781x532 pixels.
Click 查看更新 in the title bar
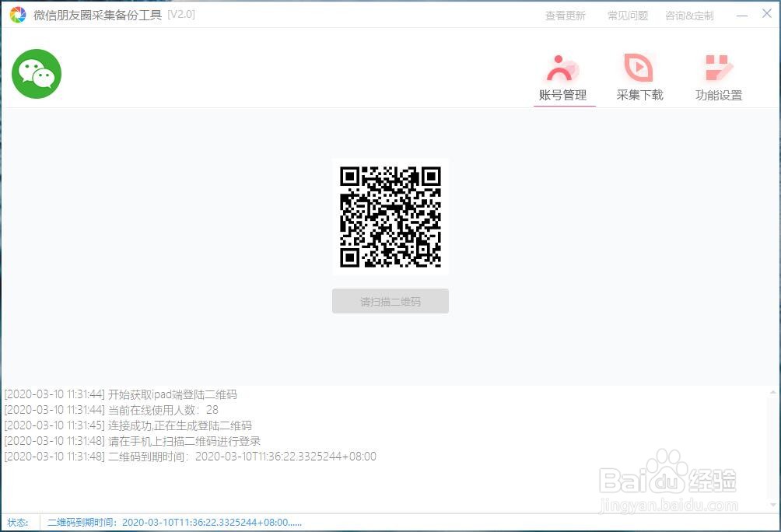566,16
